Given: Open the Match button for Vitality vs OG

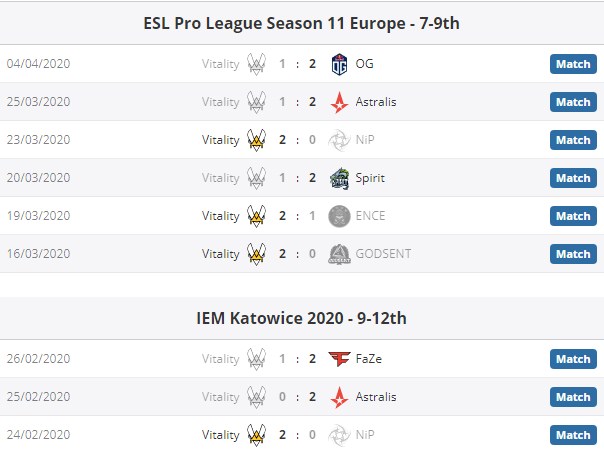Looking at the screenshot, I should (x=573, y=64).
